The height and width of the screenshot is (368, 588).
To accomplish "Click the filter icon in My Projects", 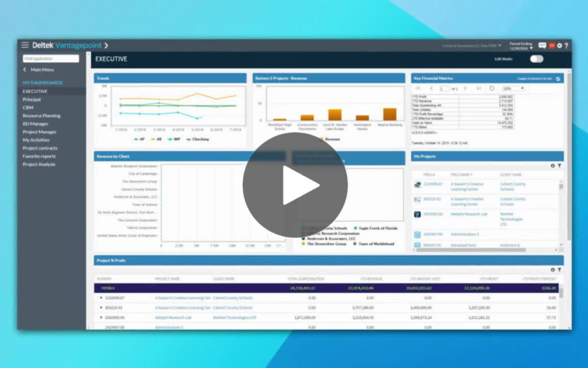I will pos(559,166).
